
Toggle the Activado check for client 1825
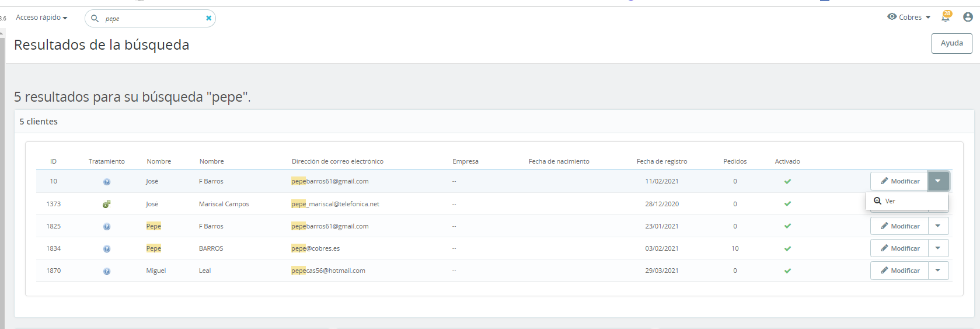pos(787,226)
